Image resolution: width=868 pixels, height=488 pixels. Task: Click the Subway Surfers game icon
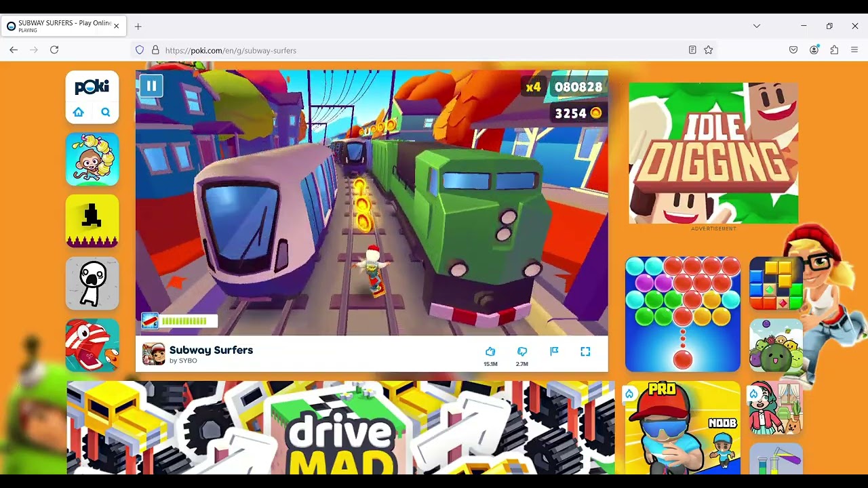[153, 354]
